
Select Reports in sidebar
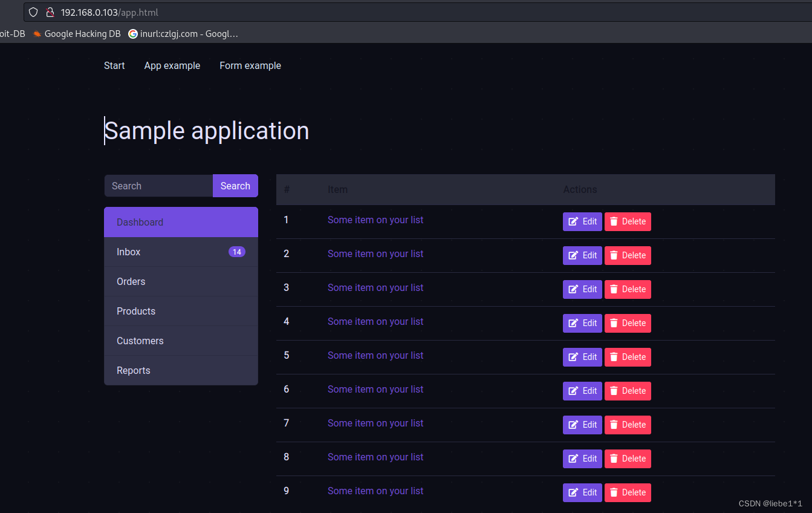click(x=181, y=370)
